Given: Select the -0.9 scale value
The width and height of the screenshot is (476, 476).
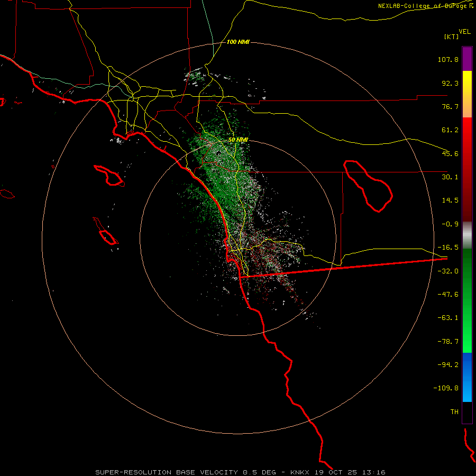Looking at the screenshot, I should 450,224.
